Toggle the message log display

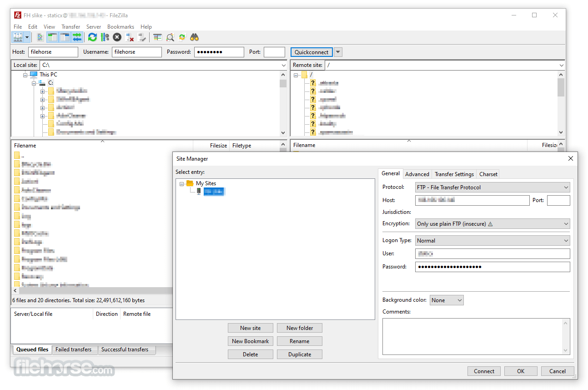pos(40,37)
